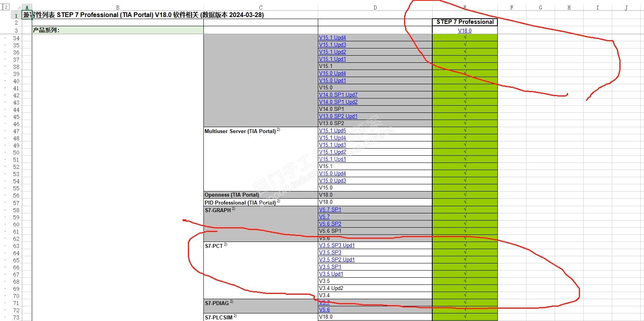Select column F by its header
Image resolution: width=644 pixels, height=321 pixels.
(512, 8)
